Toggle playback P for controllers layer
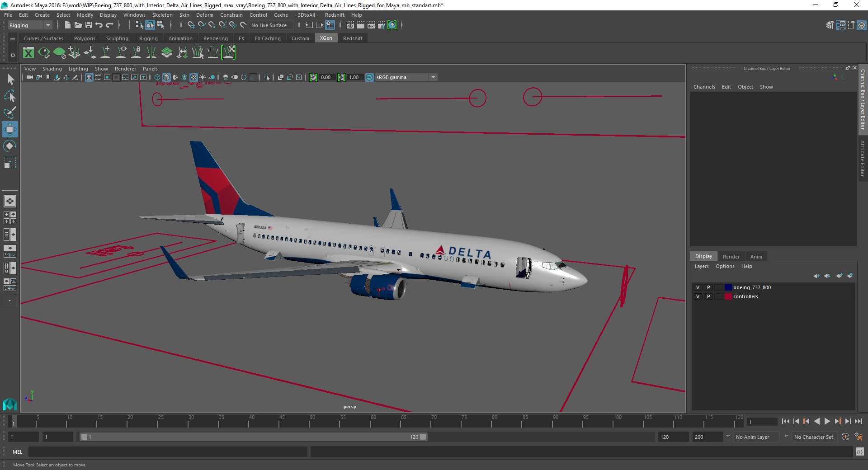 708,296
